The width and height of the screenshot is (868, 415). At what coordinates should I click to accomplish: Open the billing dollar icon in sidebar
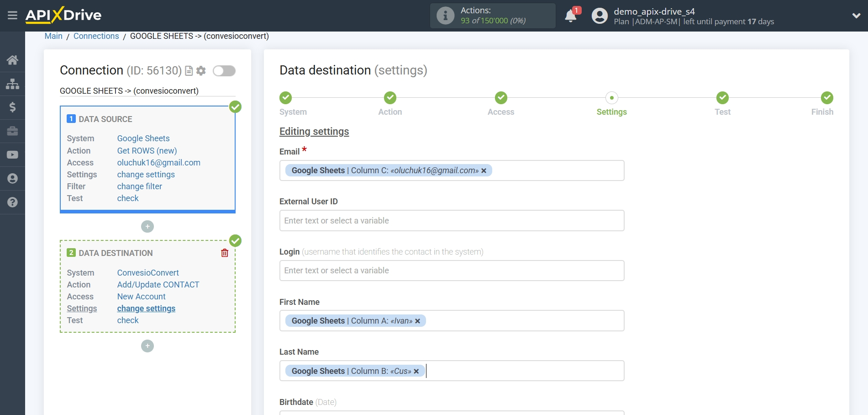pos(12,107)
